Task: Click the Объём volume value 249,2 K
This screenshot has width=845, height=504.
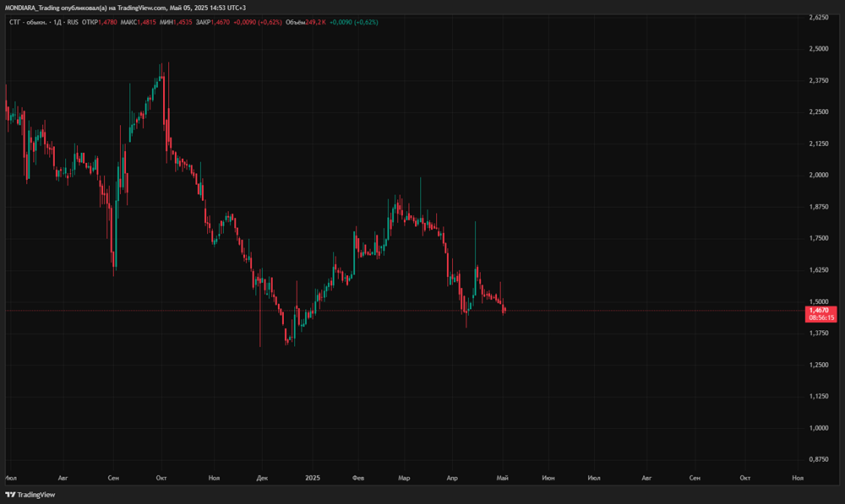Action: pos(316,22)
